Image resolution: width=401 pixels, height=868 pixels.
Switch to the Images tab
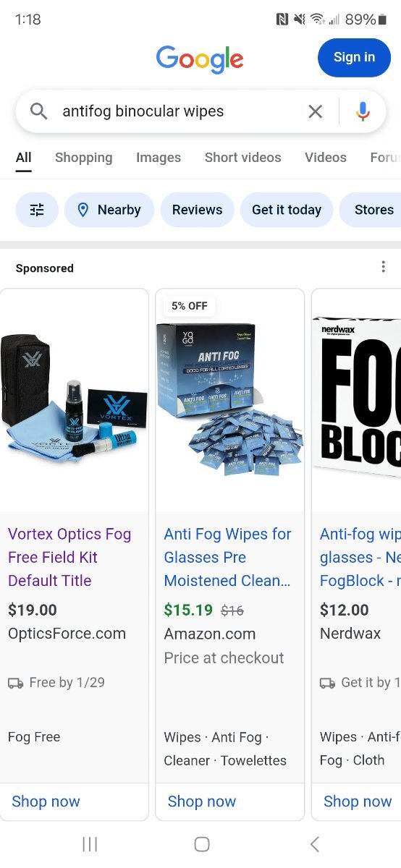pos(159,157)
